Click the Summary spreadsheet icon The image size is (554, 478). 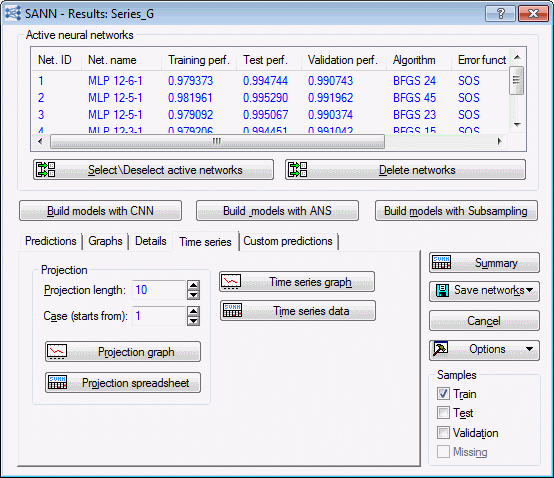(x=441, y=262)
